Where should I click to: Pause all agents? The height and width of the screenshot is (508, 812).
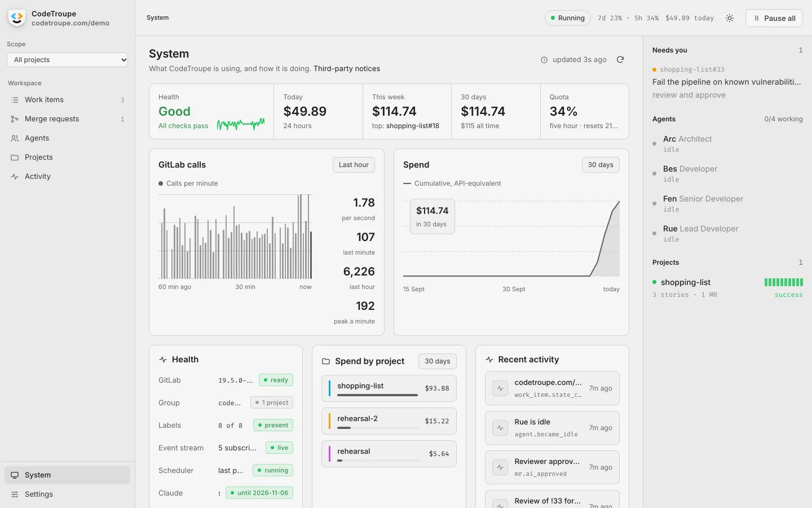(x=774, y=18)
